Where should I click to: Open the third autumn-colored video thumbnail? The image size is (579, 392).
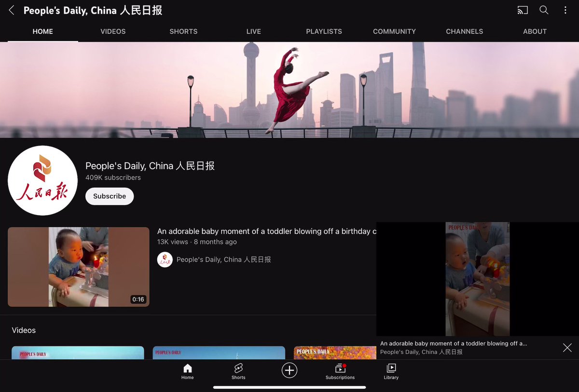335,352
